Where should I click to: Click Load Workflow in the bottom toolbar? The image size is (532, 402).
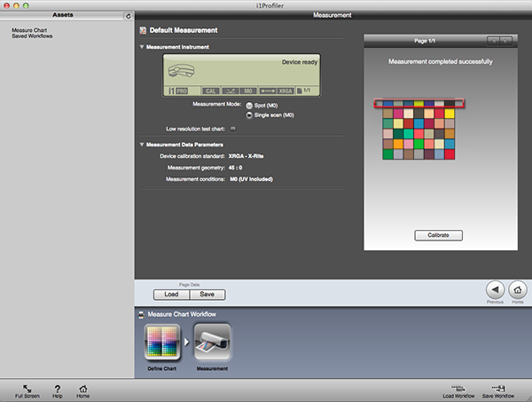click(x=458, y=391)
